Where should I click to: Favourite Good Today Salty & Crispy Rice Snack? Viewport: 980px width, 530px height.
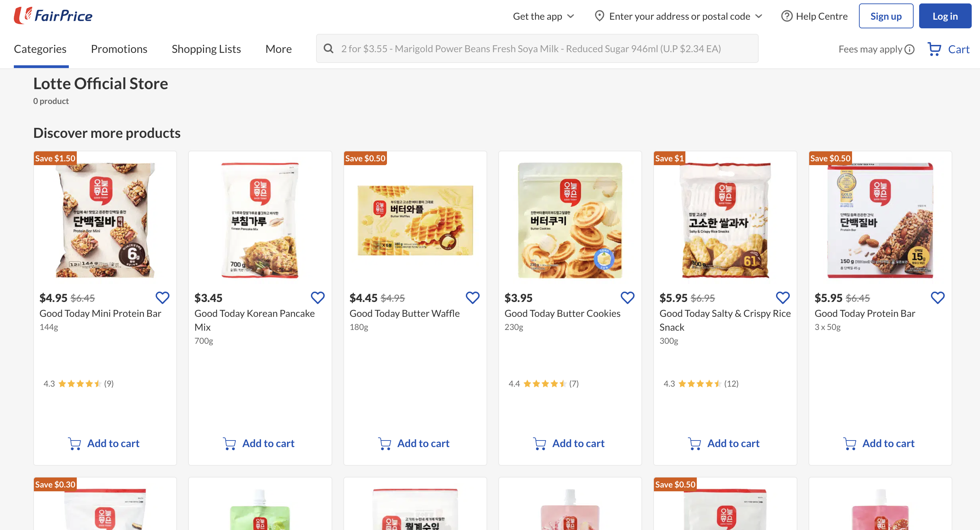pyautogui.click(x=783, y=298)
